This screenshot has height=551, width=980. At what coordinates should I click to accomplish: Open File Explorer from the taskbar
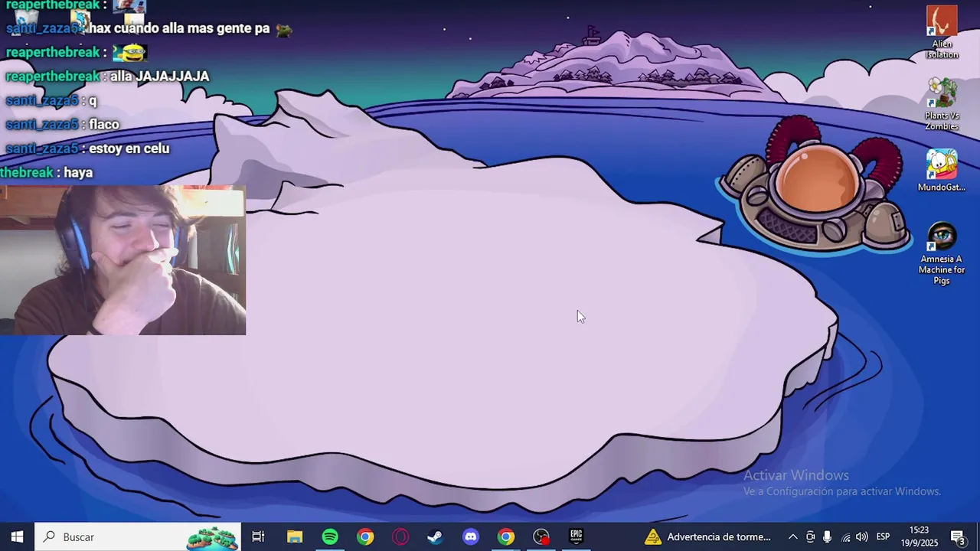(x=295, y=536)
